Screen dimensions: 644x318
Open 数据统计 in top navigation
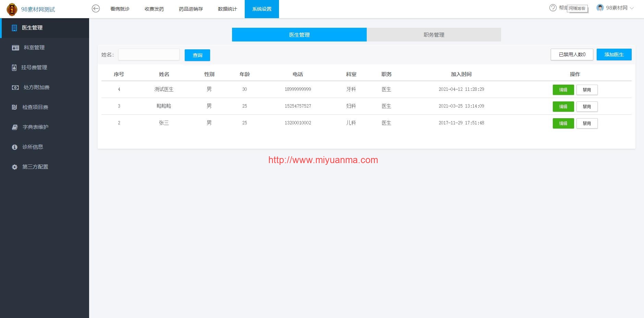point(228,9)
